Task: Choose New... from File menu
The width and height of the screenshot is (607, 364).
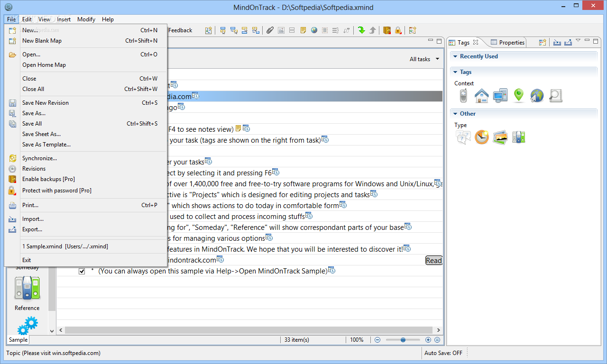Action: [x=86, y=30]
